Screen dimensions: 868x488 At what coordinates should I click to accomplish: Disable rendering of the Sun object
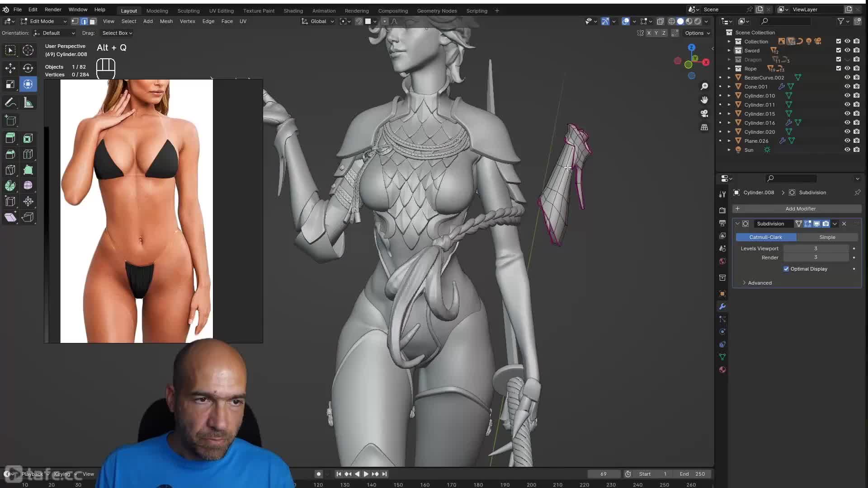point(856,150)
